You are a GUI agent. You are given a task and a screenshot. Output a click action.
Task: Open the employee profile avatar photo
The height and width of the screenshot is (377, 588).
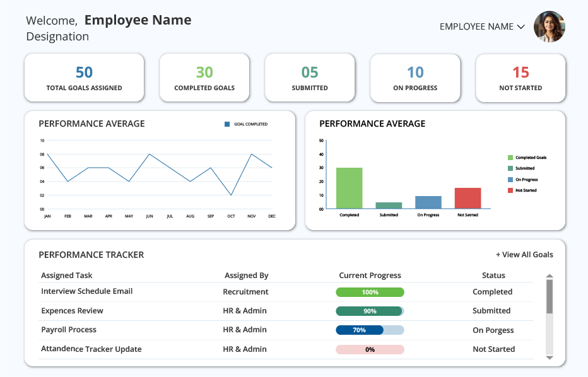pos(550,26)
